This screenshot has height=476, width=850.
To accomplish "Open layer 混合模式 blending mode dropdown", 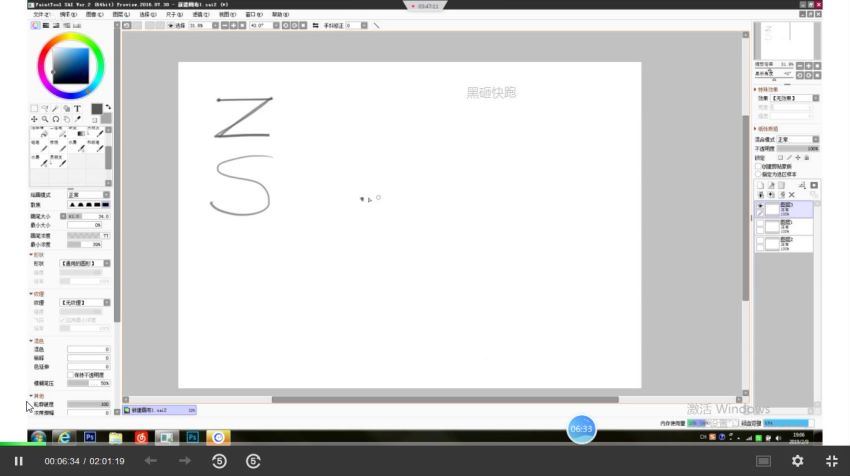I will point(797,139).
